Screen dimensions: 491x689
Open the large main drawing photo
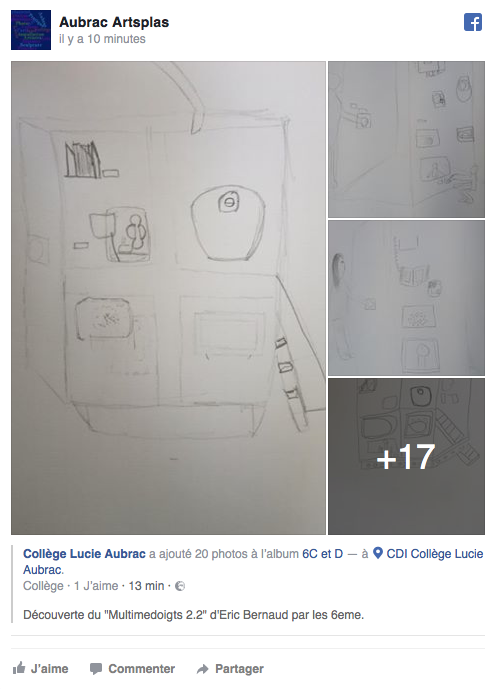tap(168, 298)
